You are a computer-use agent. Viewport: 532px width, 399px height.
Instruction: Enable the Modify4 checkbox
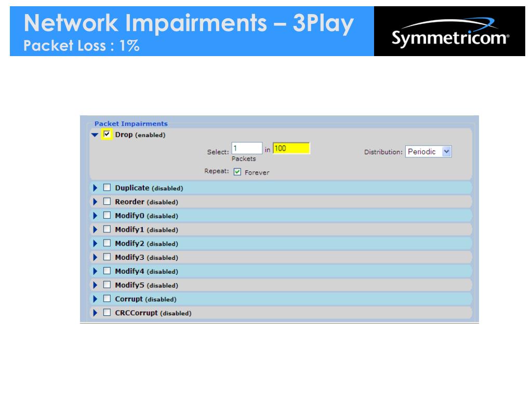click(x=107, y=271)
